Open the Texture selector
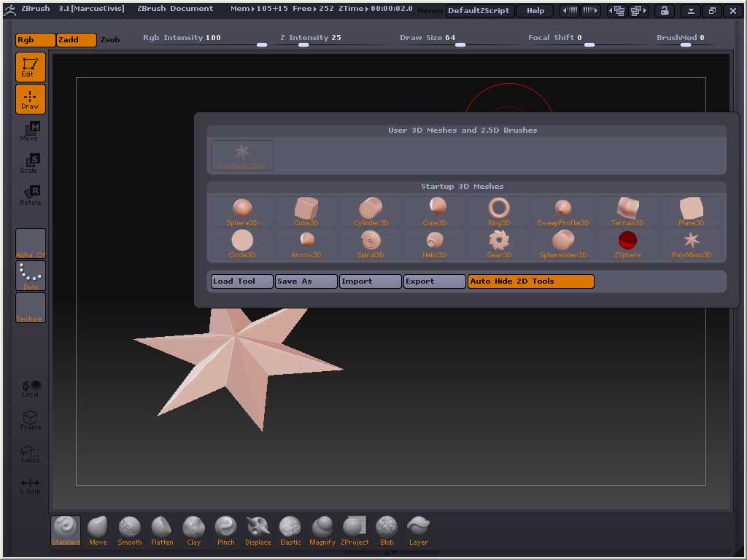Viewport: 747px width, 560px height. tap(31, 308)
